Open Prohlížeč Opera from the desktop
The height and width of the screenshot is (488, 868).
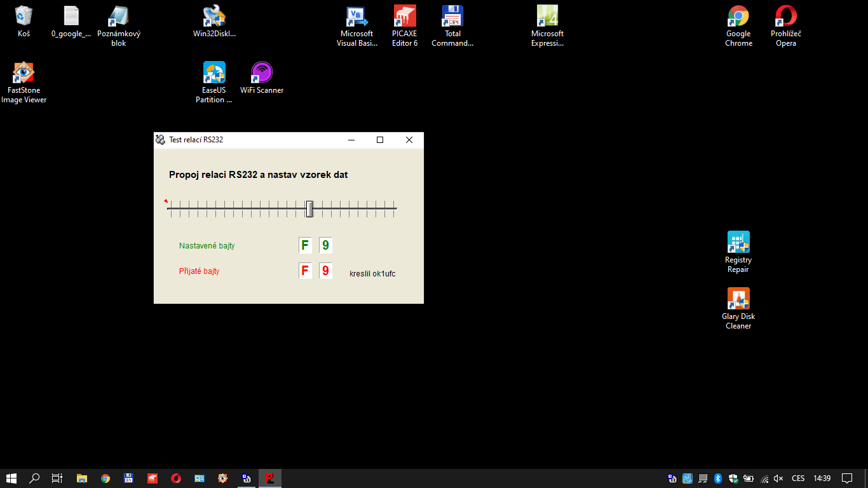pyautogui.click(x=785, y=16)
